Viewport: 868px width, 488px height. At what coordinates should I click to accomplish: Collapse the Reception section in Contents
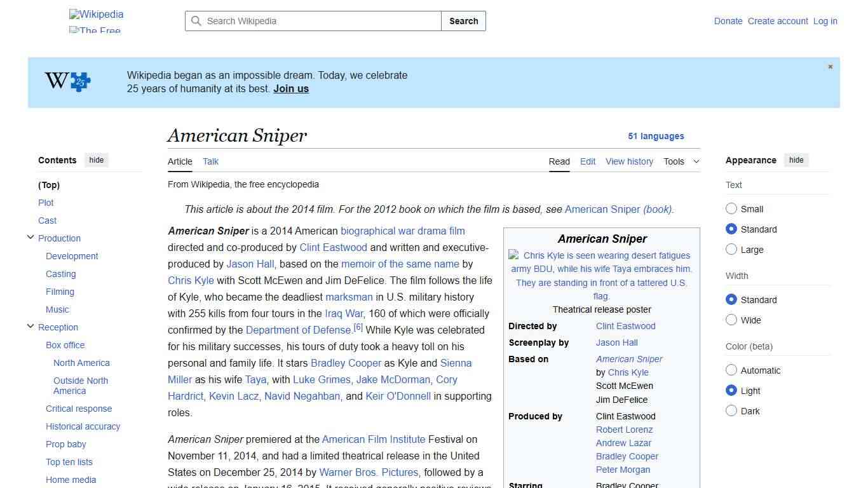31,326
